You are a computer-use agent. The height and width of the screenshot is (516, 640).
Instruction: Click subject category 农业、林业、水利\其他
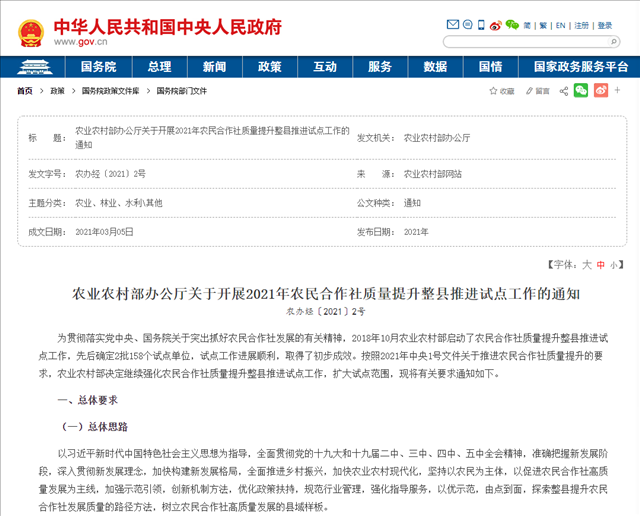click(x=119, y=203)
